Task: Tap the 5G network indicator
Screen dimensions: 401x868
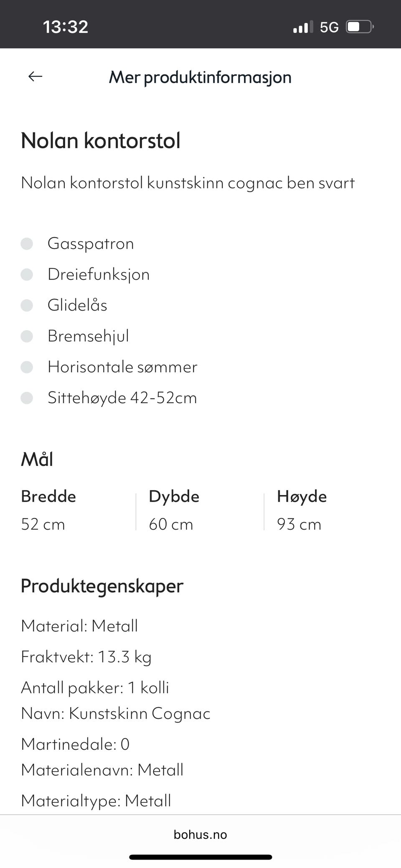Action: click(330, 26)
